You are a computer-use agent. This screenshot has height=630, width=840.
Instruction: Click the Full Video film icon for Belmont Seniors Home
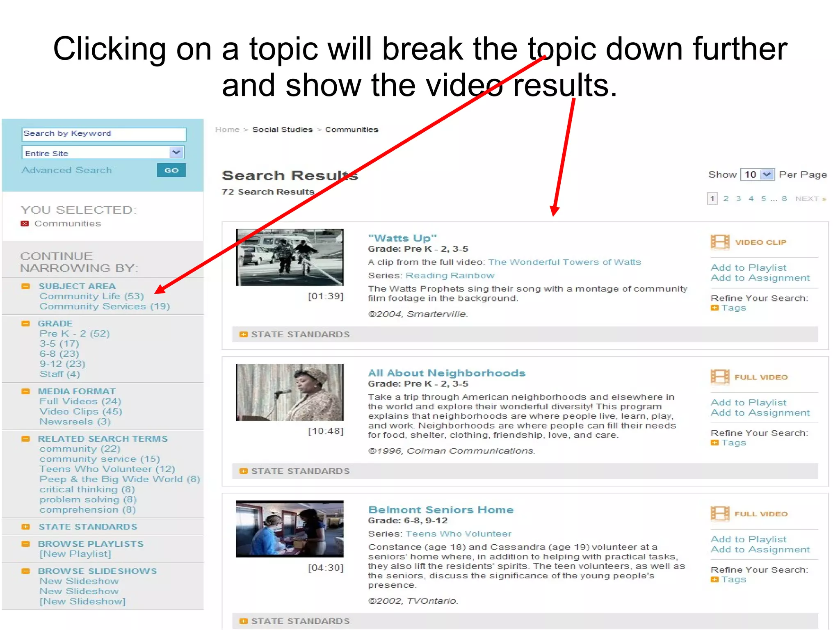coord(720,514)
